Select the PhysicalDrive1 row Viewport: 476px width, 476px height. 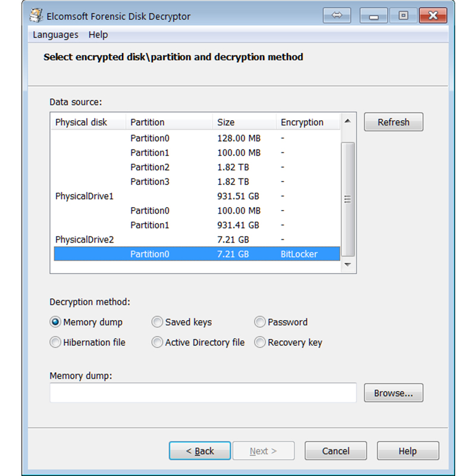[197, 196]
